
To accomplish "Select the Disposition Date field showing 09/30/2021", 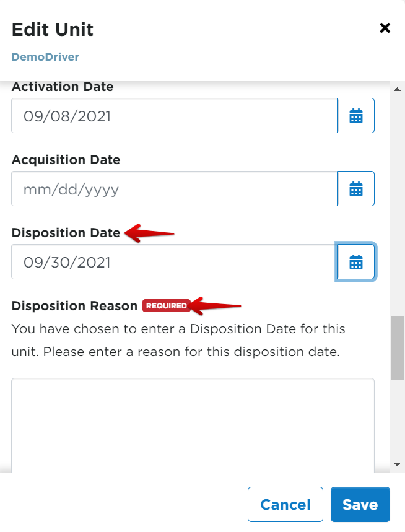I will click(x=174, y=262).
